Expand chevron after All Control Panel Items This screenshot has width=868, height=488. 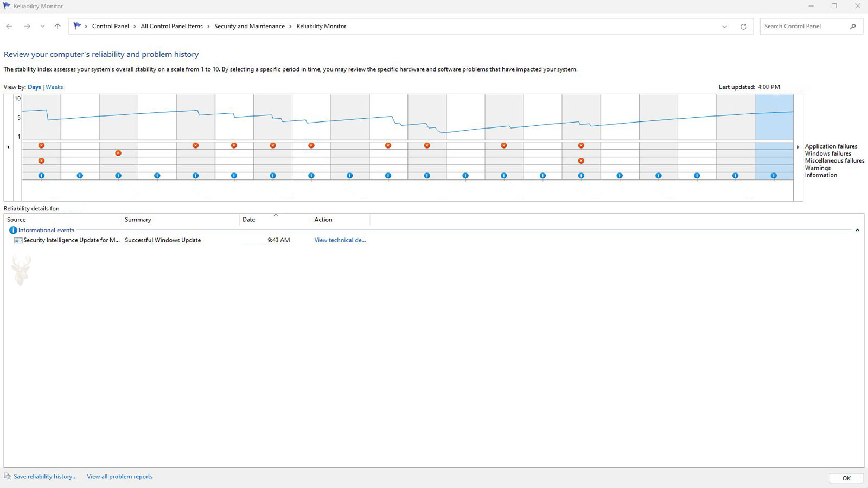208,26
